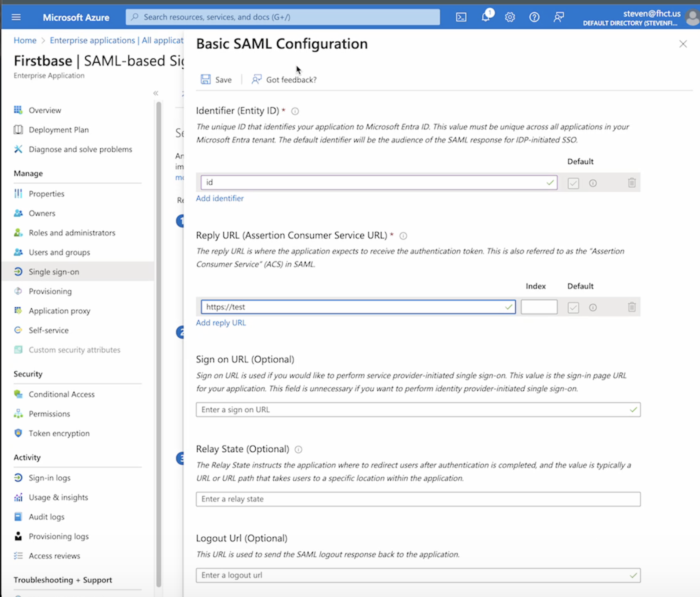Show info tooltip for Identifier (Entity ID)
The width and height of the screenshot is (700, 597).
pyautogui.click(x=295, y=111)
